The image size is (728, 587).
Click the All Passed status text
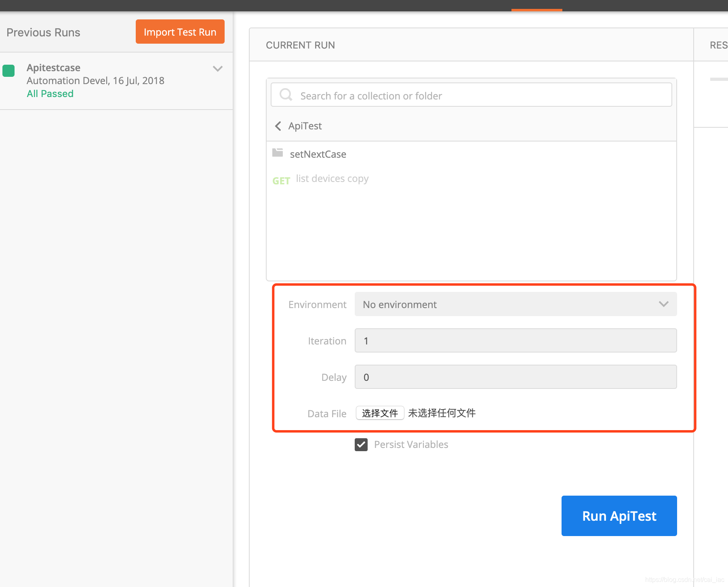pyautogui.click(x=50, y=94)
